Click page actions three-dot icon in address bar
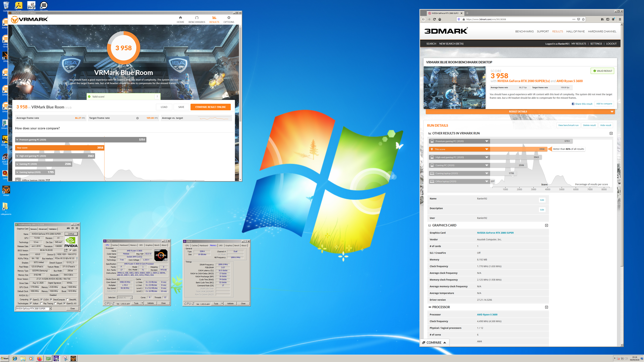This screenshot has height=362, width=644. [x=574, y=19]
